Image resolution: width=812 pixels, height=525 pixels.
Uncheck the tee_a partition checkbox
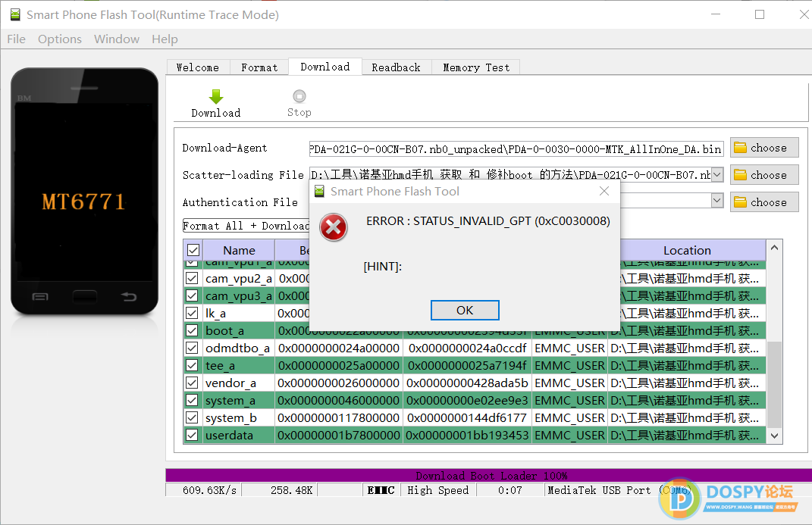tap(192, 365)
